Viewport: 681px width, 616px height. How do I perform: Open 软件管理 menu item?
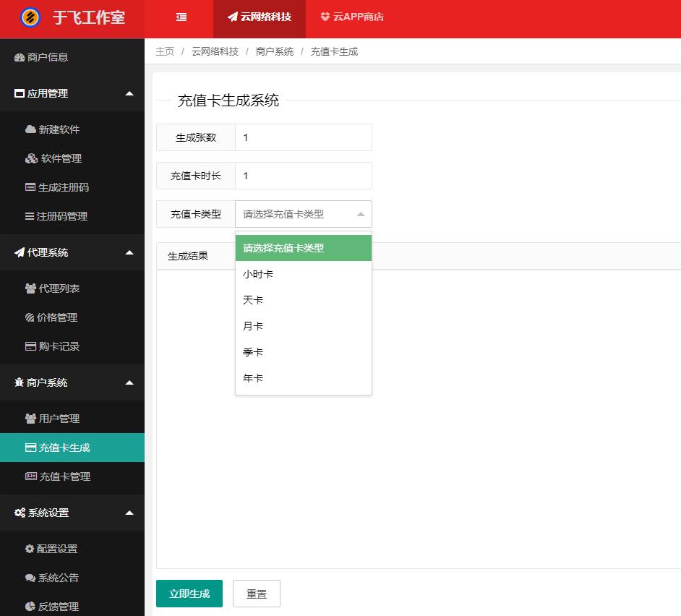72,158
